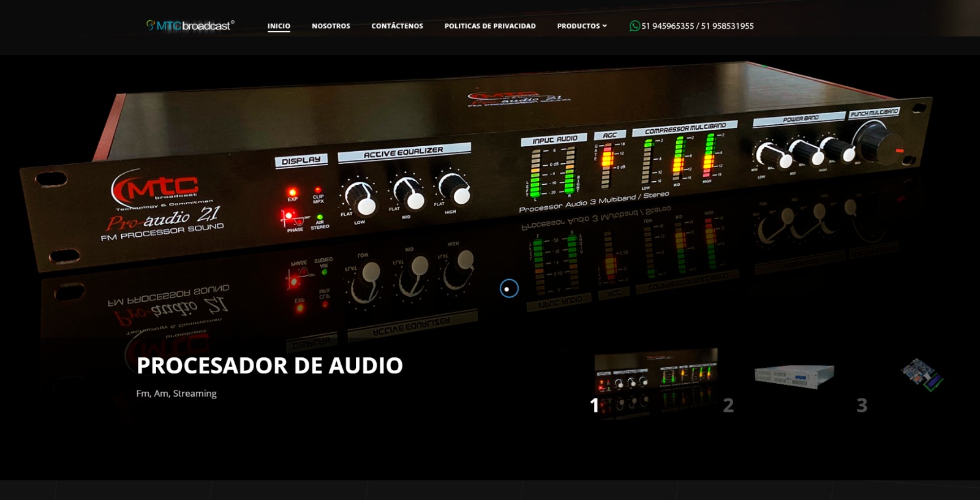Screen dimensions: 980x500
Task: Switch to slide number 2
Action: click(728, 405)
